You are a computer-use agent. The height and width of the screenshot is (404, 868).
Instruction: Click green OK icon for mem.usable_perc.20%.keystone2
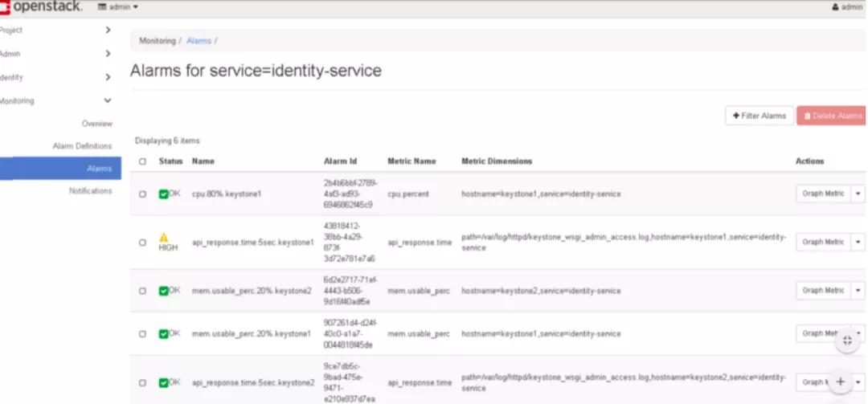point(163,291)
